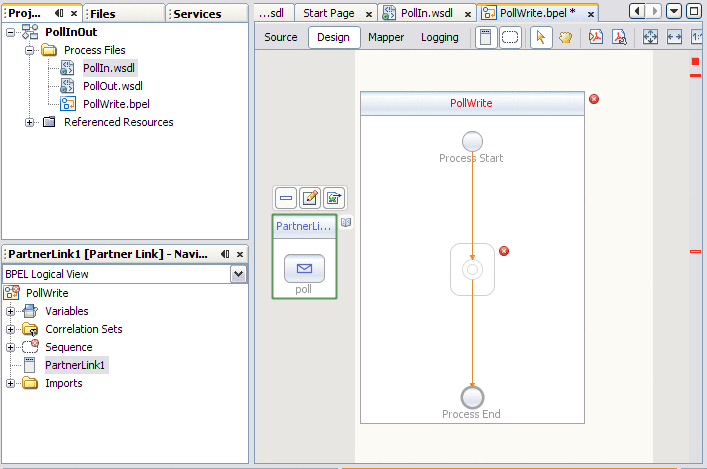This screenshot has height=469, width=707.
Task: Click the collapse partner link minus button
Action: coord(286,198)
